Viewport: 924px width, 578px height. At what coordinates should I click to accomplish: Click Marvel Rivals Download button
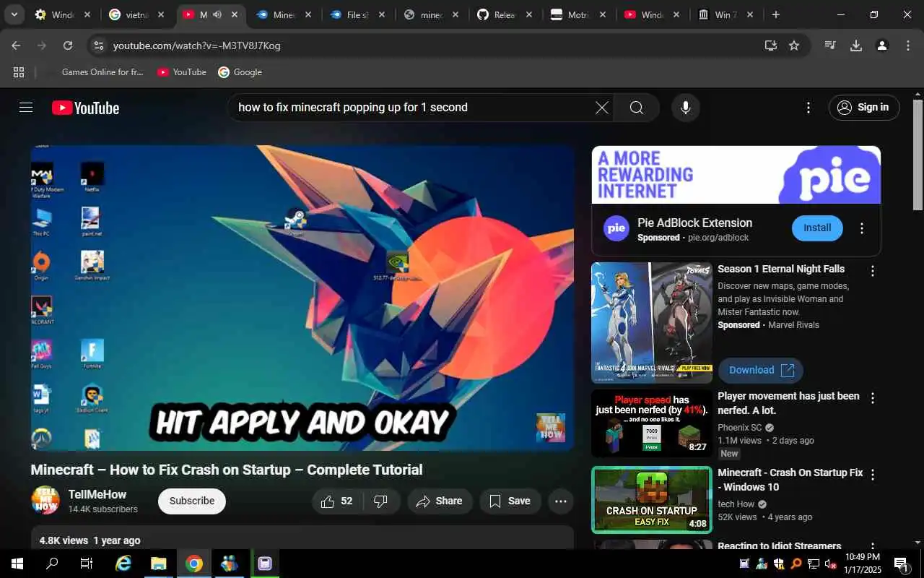point(761,370)
